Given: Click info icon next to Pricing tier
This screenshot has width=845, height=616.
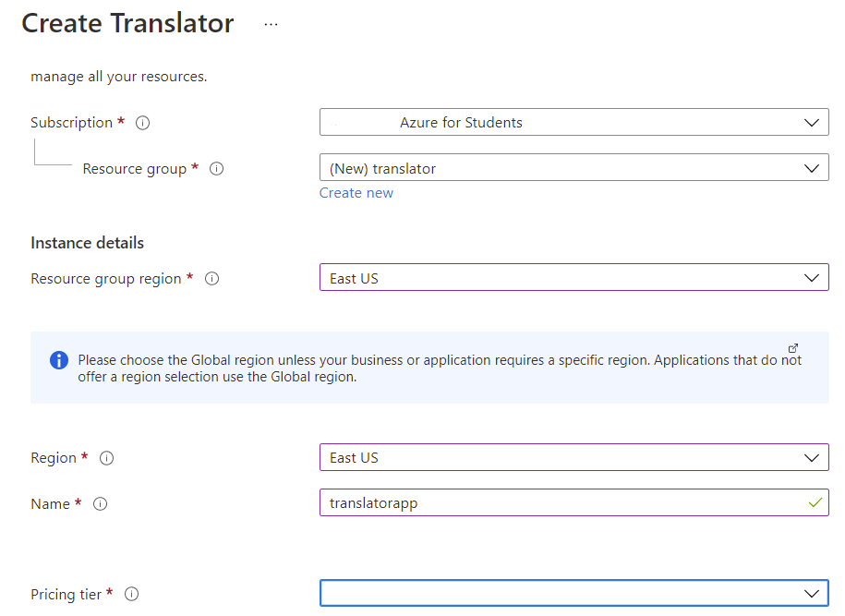Looking at the screenshot, I should point(131,595).
